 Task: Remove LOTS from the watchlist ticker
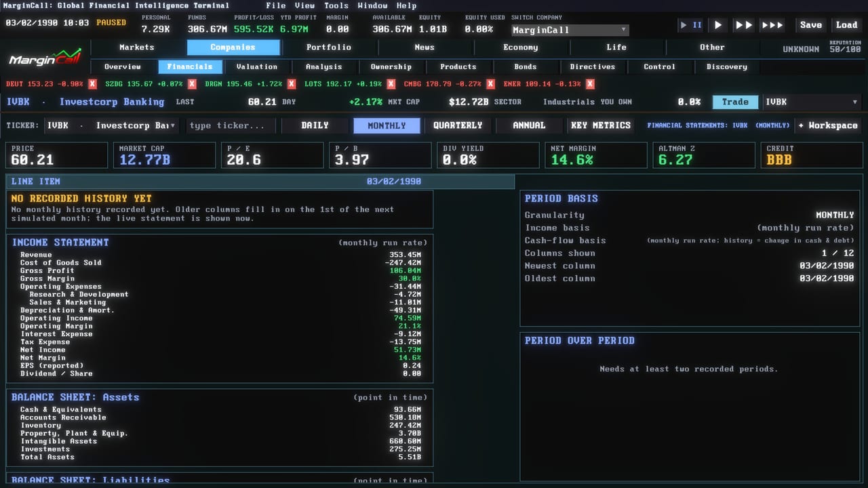click(391, 84)
